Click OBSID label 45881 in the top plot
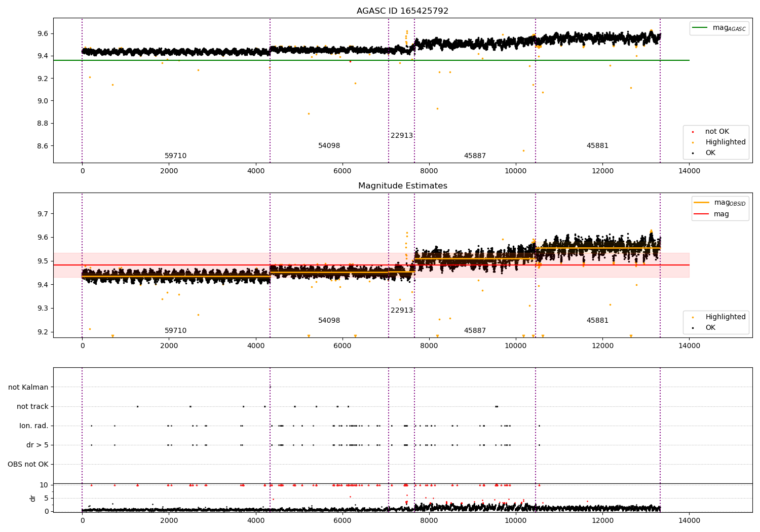 (597, 145)
